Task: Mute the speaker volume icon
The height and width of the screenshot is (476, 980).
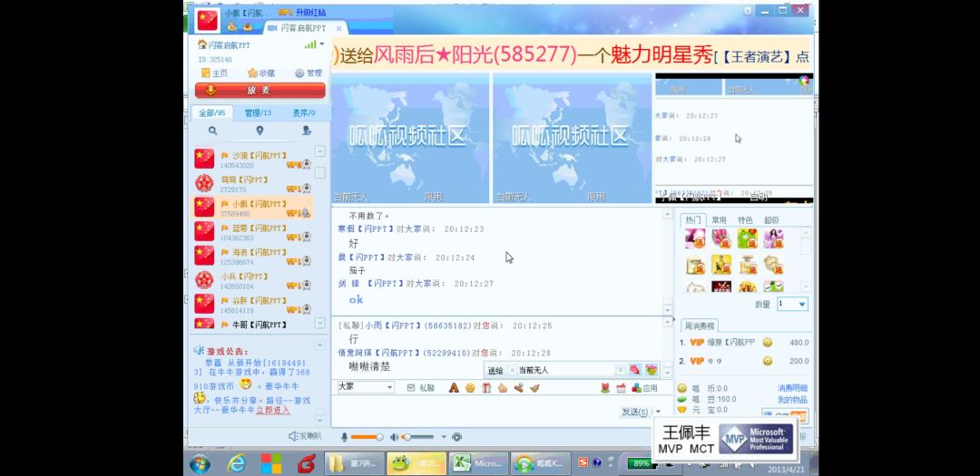Action: pos(394,437)
